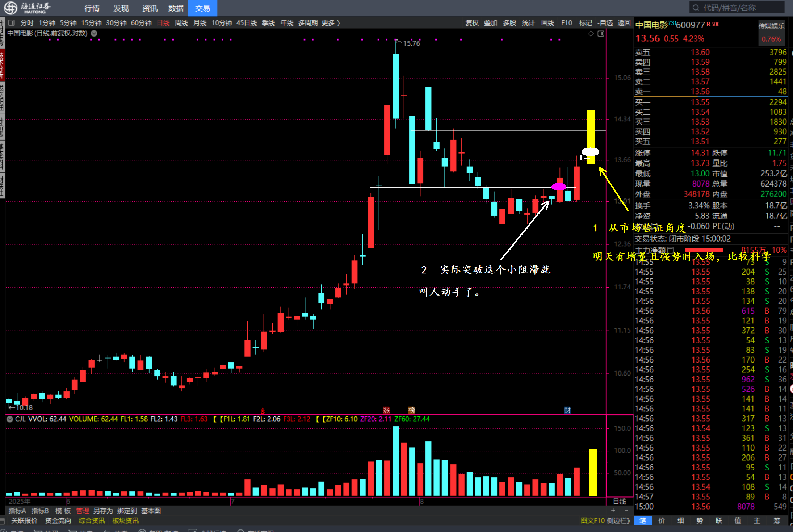Switch to the 交易 tab
The image size is (793, 532).
pos(202,8)
